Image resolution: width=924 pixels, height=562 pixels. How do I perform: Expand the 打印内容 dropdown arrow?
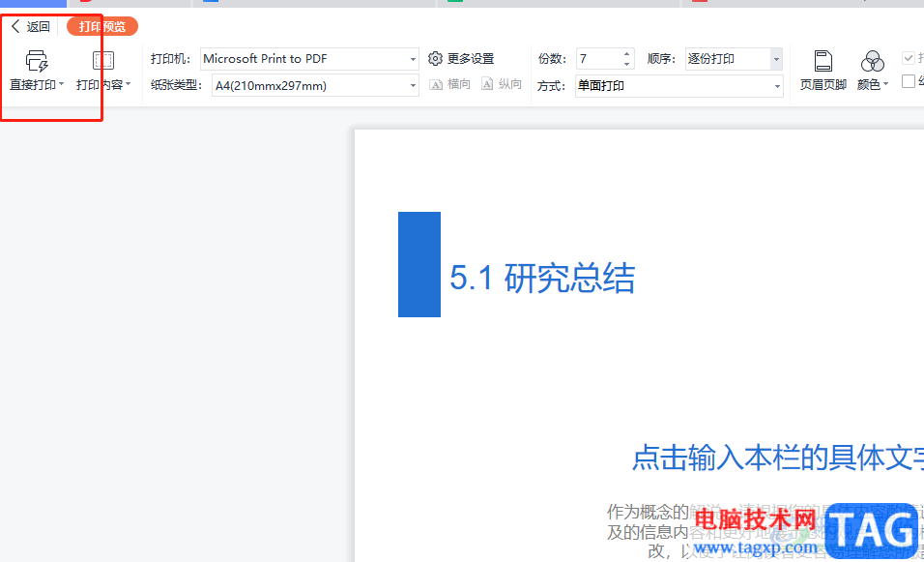[x=128, y=84]
